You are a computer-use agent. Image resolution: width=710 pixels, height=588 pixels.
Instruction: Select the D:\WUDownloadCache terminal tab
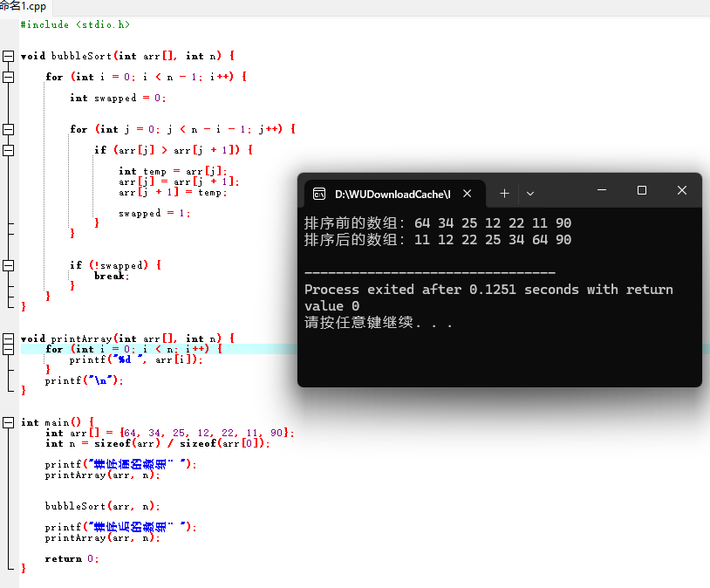(x=395, y=194)
